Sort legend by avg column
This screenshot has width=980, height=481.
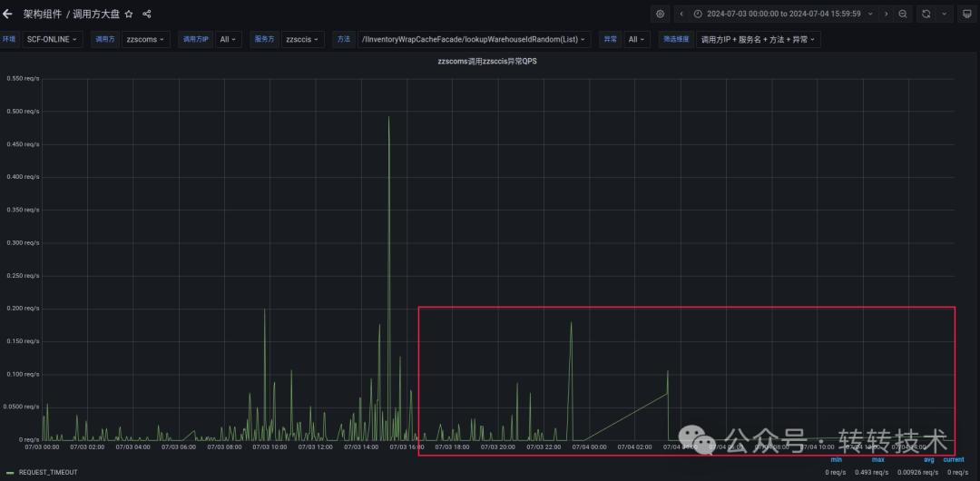(x=929, y=460)
